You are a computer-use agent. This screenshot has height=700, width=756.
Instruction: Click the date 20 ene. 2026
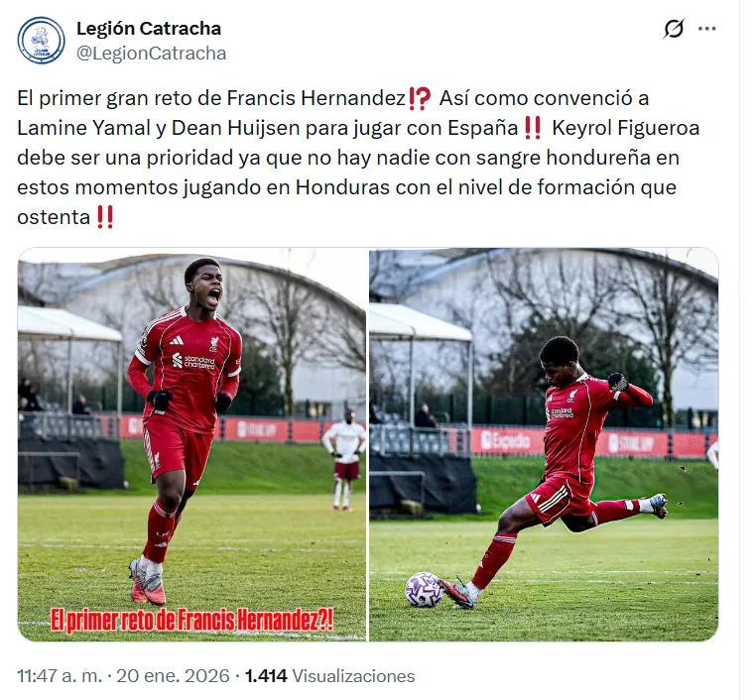(173, 676)
